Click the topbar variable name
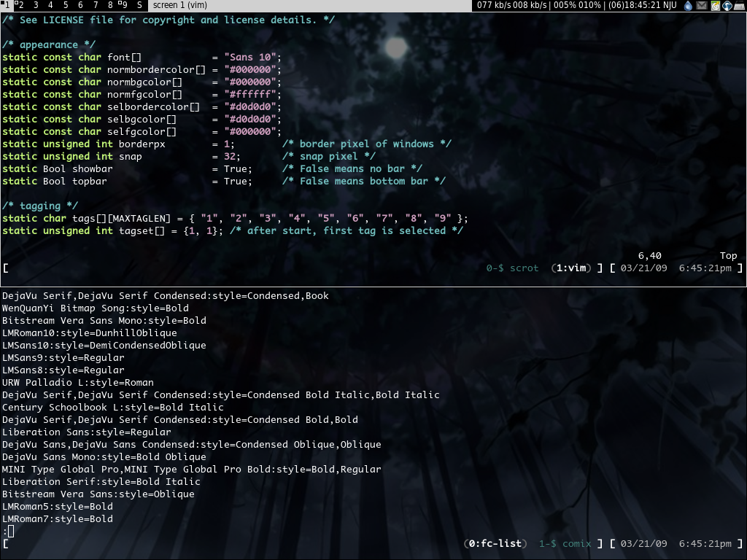This screenshot has height=560, width=747. 90,181
